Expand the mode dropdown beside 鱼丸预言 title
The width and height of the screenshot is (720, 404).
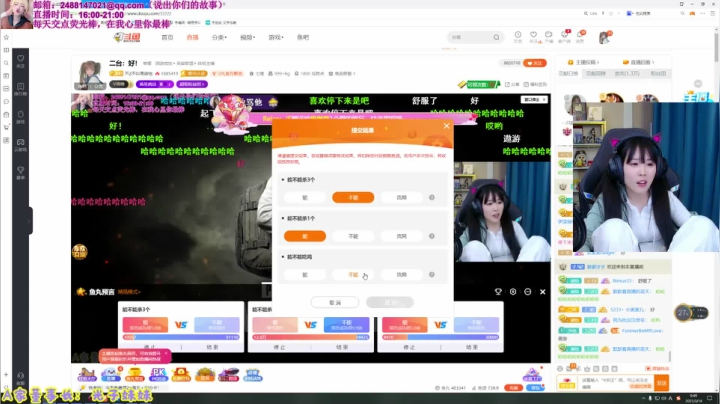pyautogui.click(x=129, y=292)
